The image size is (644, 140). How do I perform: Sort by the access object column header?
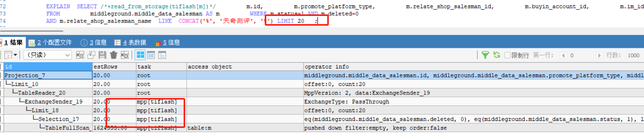coord(245,66)
